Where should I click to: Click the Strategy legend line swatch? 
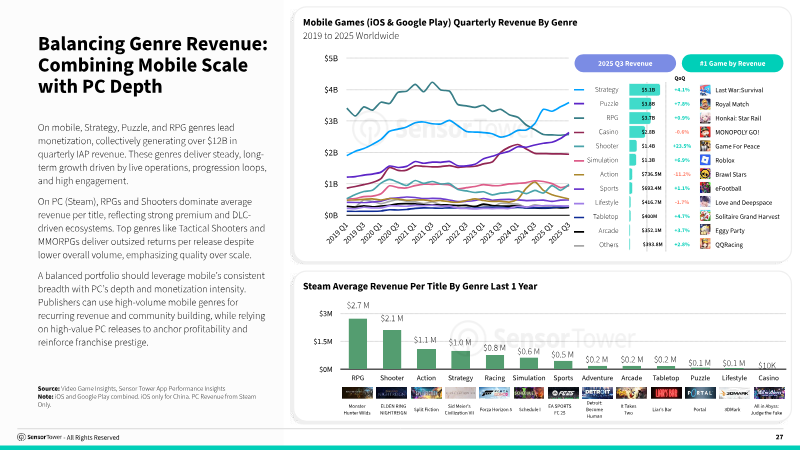pyautogui.click(x=579, y=90)
